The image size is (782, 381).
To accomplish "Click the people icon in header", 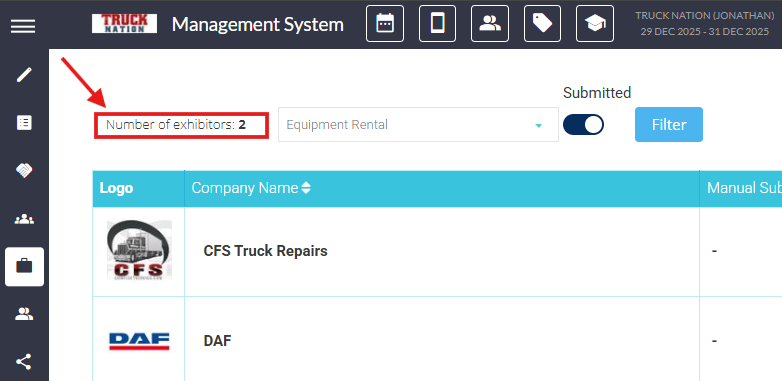I will 490,23.
